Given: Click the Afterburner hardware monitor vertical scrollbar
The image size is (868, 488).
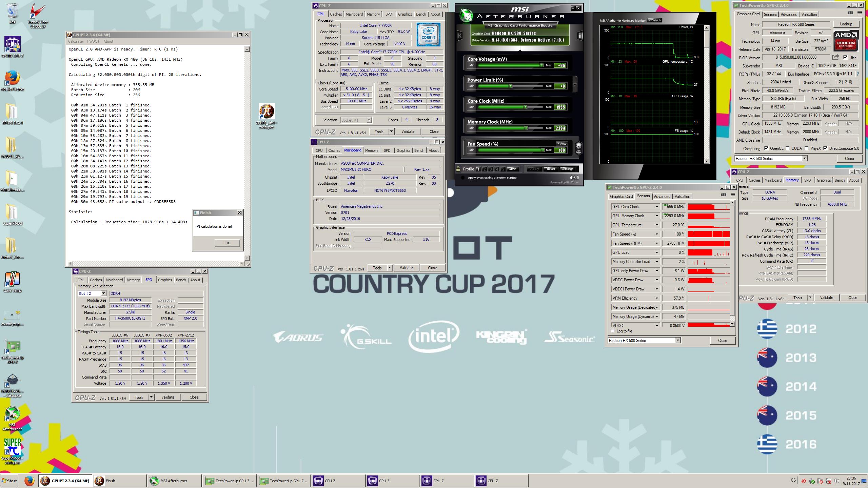Looking at the screenshot, I should [x=706, y=94].
